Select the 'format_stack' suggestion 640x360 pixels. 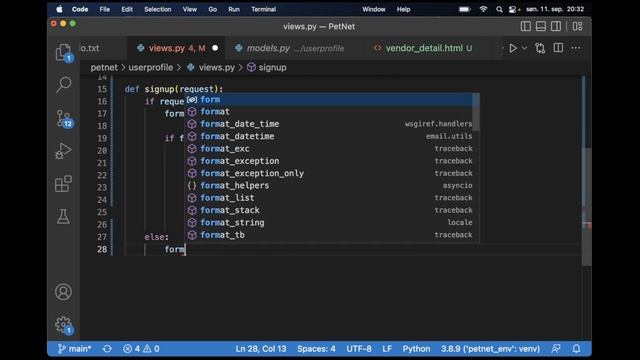tap(329, 210)
